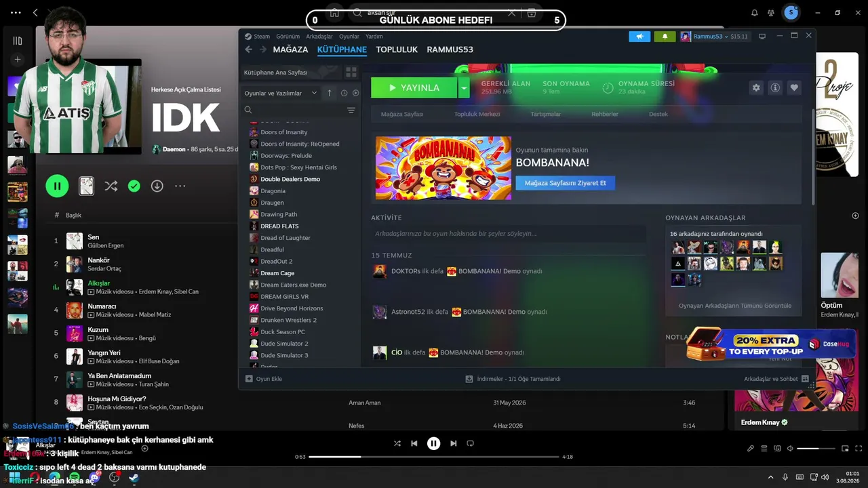Image resolution: width=868 pixels, height=488 pixels.
Task: Open Oyunlar ve Yazılımlar dropdown
Action: tap(281, 93)
